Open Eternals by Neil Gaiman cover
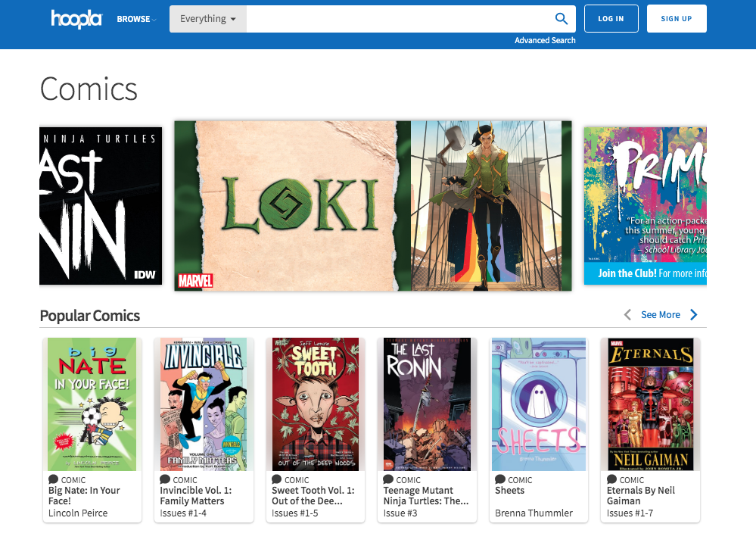The image size is (756, 549). (x=650, y=404)
